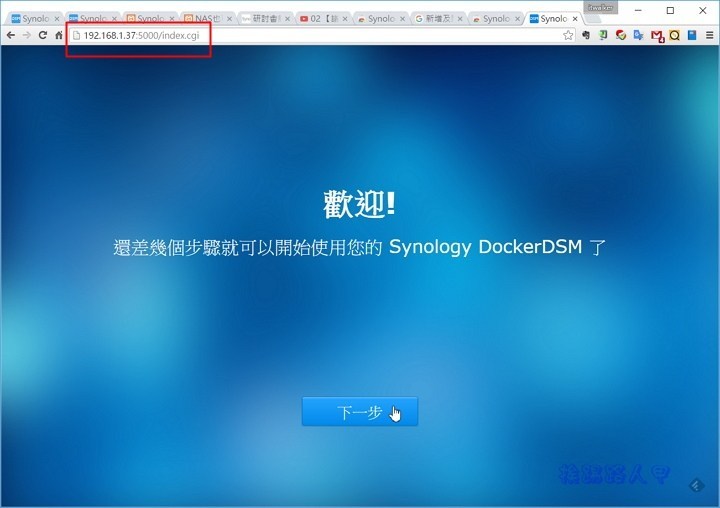Maximize the Chrome window

(x=670, y=10)
